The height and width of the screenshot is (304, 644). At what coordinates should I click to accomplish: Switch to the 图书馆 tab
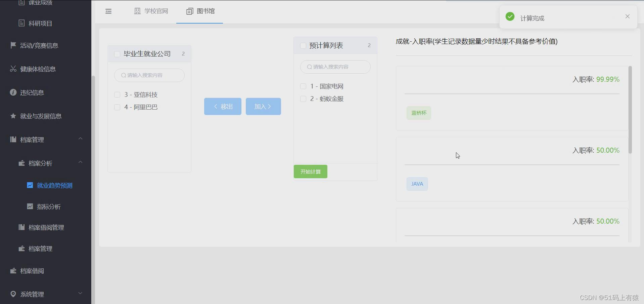(x=200, y=11)
